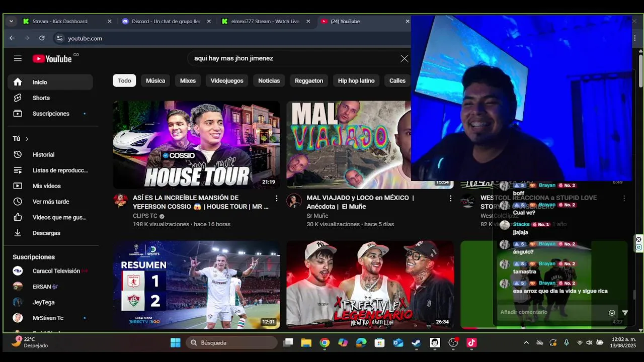
Task: Select the Calles filter chip
Action: coord(397,80)
